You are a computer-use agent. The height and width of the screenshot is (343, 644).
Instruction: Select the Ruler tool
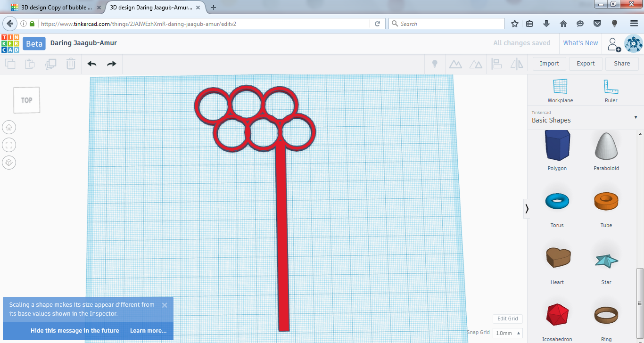(611, 90)
